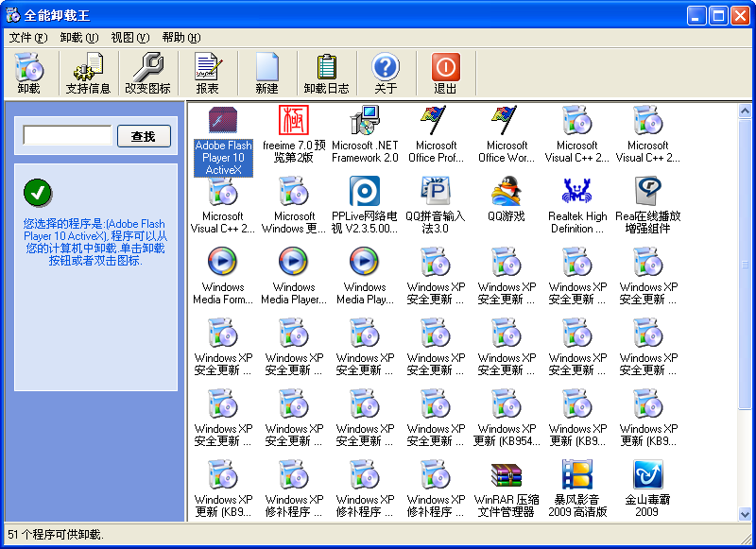This screenshot has width=756, height=549.
Task: Select the Adobe Flash Player 10 ActiveX icon
Action: 223,122
